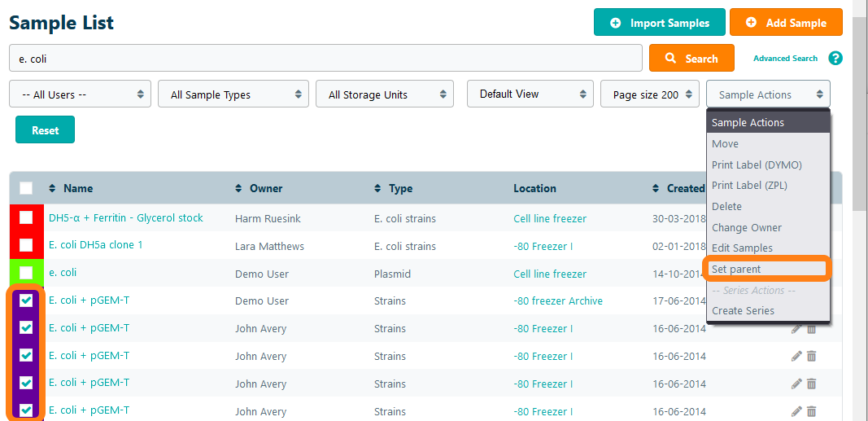Click the sort arrows beside the Type column

pyautogui.click(x=377, y=189)
